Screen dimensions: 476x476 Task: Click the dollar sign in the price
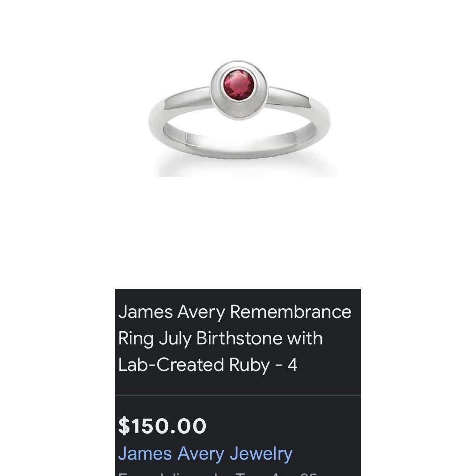[123, 426]
